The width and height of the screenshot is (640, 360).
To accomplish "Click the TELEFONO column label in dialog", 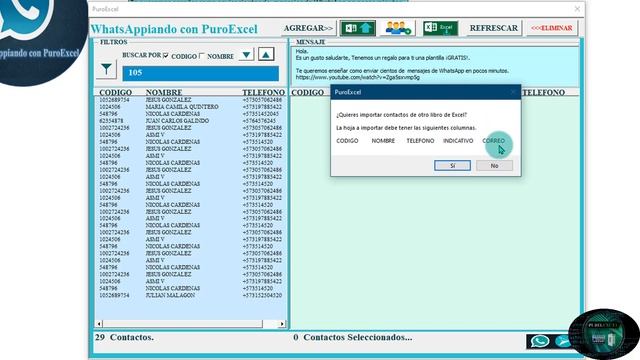I will (420, 141).
